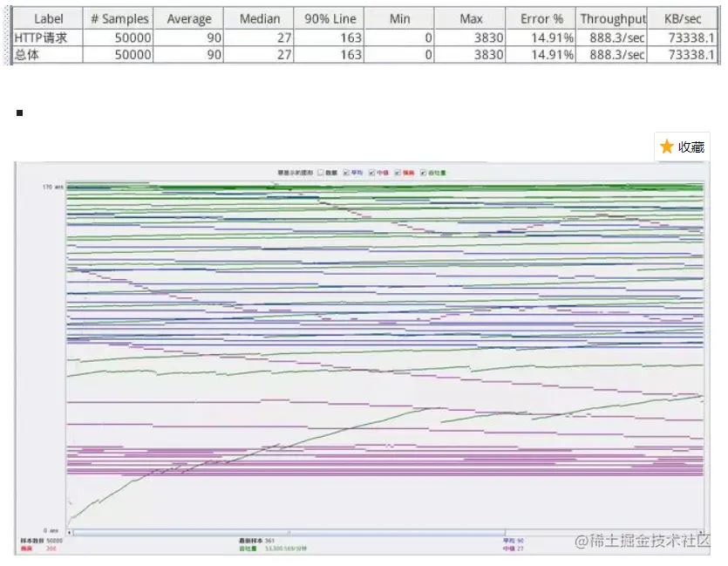Click 最新样本 361 below the graph
Viewport: 728px width, 566px height.
pyautogui.click(x=256, y=541)
